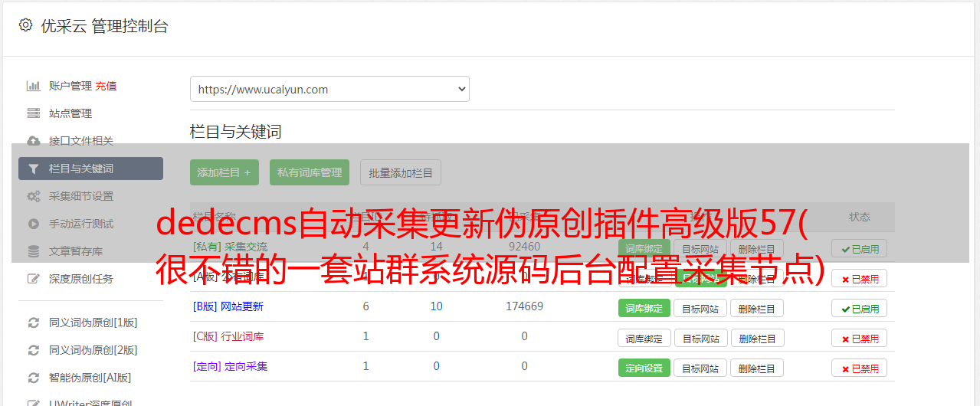
Task: Click the value 92460 in 采集交流 row
Action: (x=524, y=247)
